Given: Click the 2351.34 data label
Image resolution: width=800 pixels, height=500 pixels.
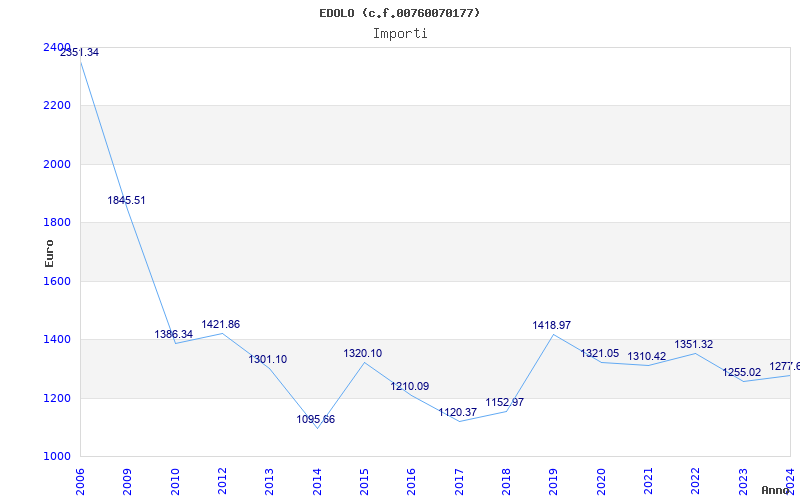Looking at the screenshot, I should tap(80, 52).
